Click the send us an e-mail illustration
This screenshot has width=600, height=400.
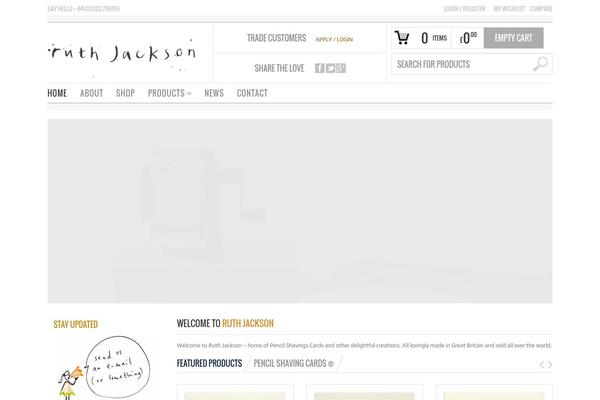(104, 367)
